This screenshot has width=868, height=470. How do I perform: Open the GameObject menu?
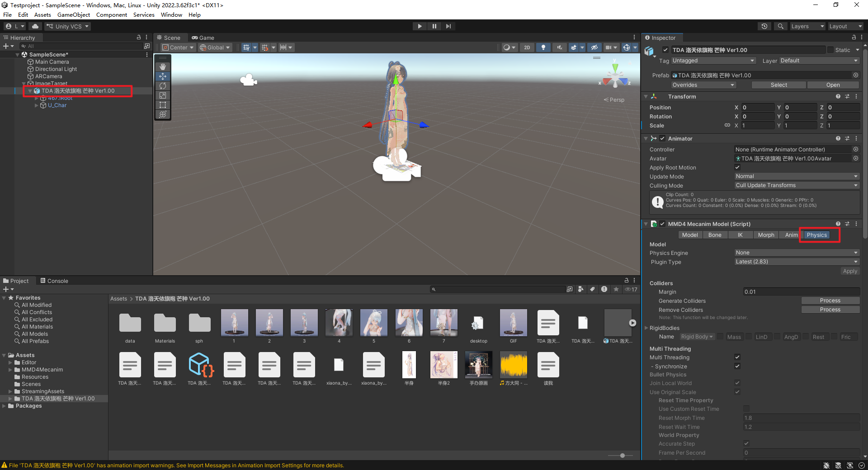(x=74, y=15)
